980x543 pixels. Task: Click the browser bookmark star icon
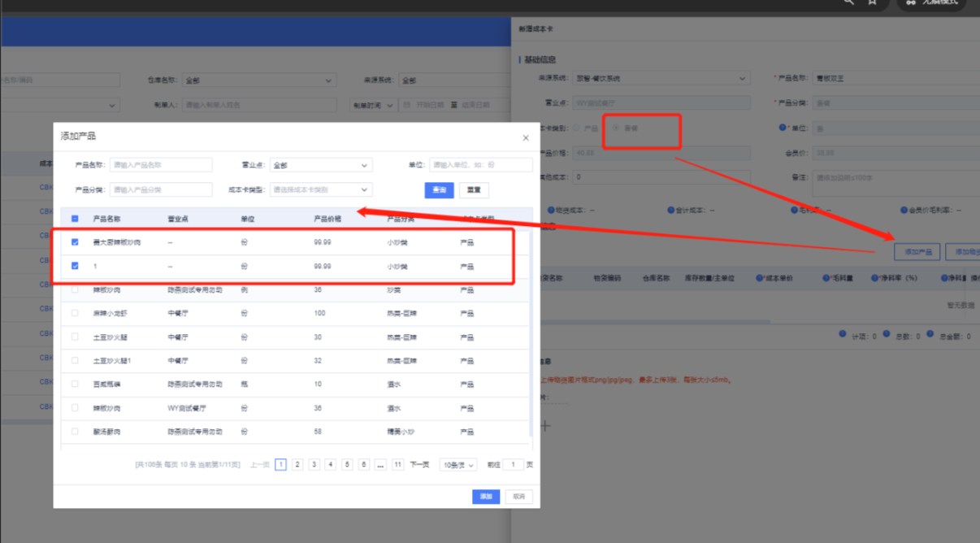click(x=873, y=2)
